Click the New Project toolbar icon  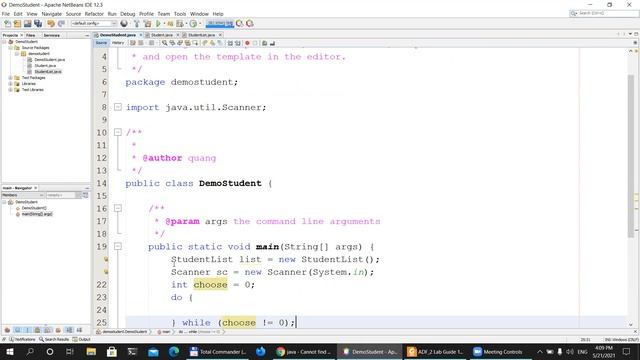[17, 24]
